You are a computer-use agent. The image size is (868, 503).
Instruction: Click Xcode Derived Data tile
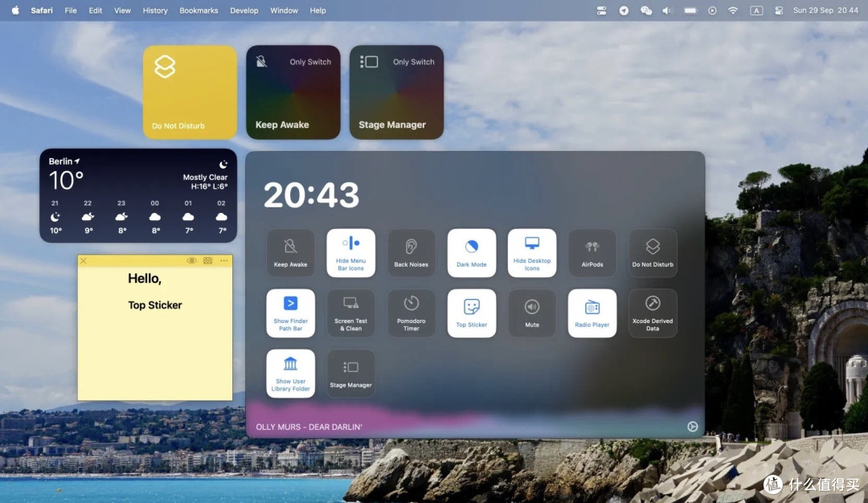coord(652,313)
